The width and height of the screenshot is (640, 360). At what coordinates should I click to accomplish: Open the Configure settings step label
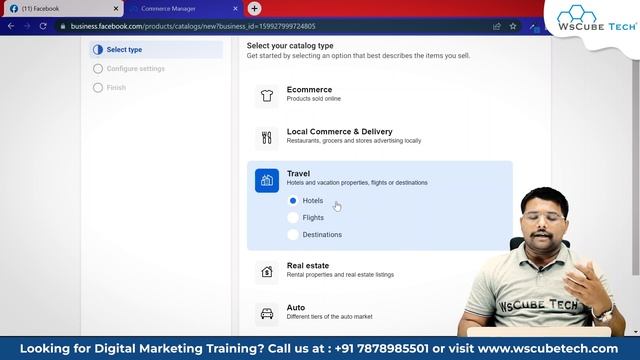point(136,69)
